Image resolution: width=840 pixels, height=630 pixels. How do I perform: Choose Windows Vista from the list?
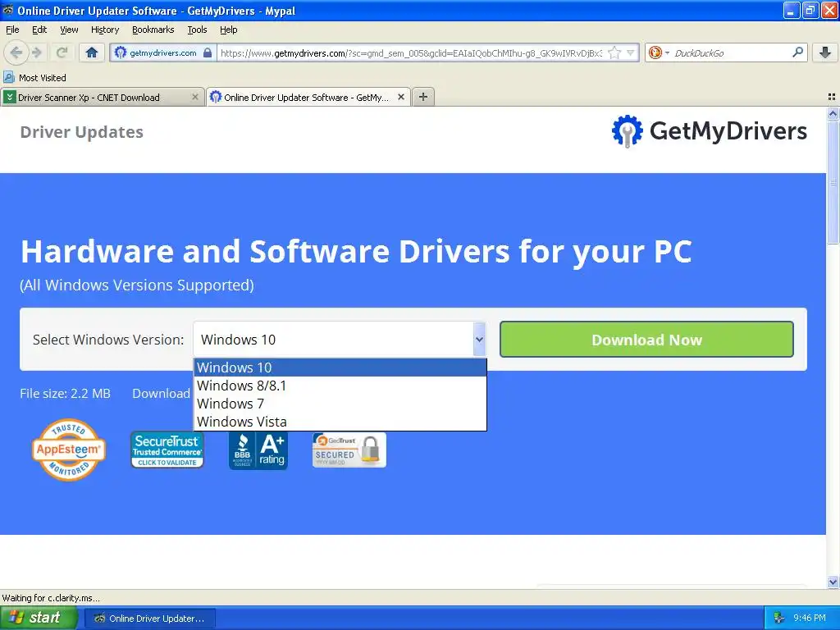click(340, 422)
